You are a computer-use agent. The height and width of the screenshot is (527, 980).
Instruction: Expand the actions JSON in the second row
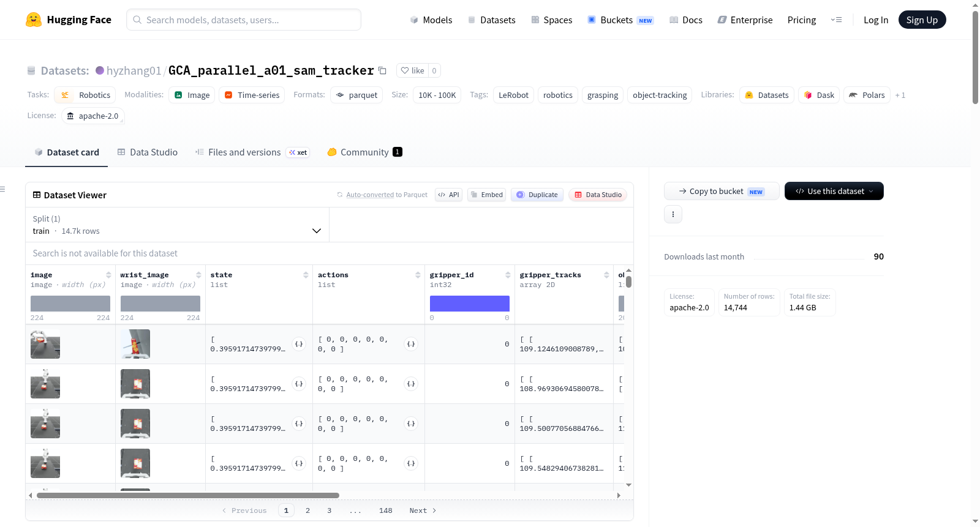coord(411,384)
